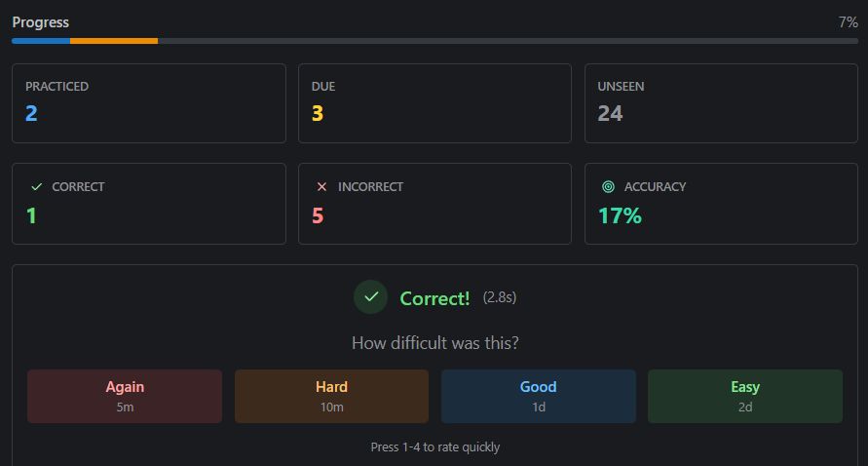
Task: Rate the card as Hard
Action: click(x=331, y=396)
